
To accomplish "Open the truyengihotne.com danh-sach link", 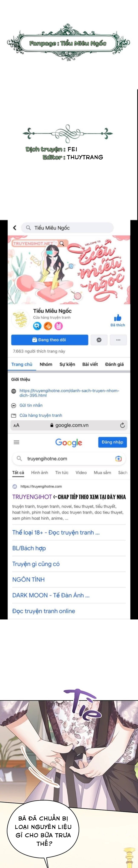I will [69, 393].
